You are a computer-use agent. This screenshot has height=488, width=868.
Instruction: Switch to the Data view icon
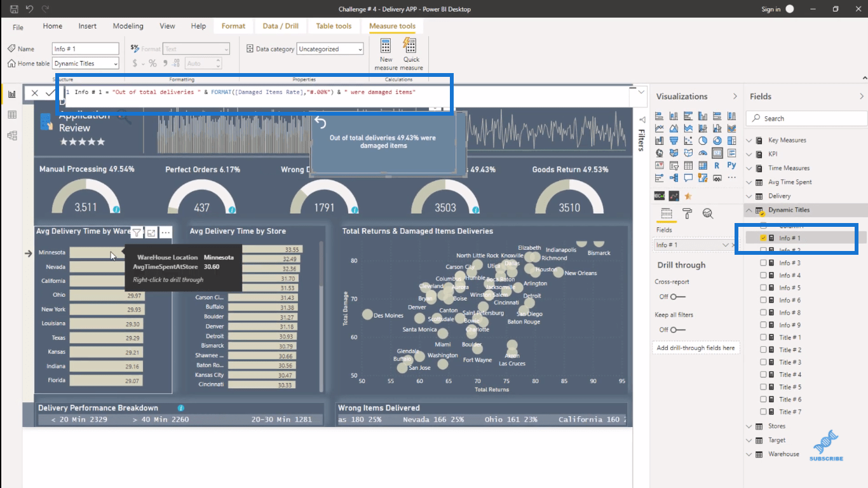coord(11,115)
